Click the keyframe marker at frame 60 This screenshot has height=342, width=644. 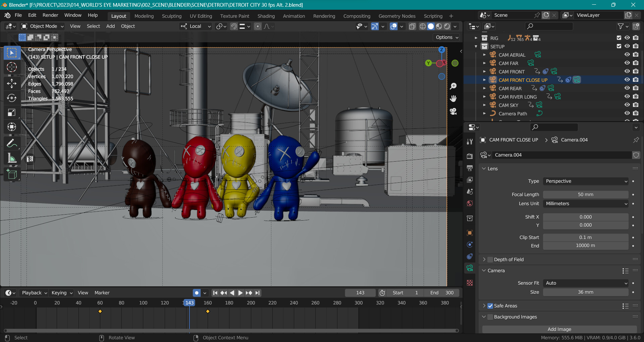100,311
